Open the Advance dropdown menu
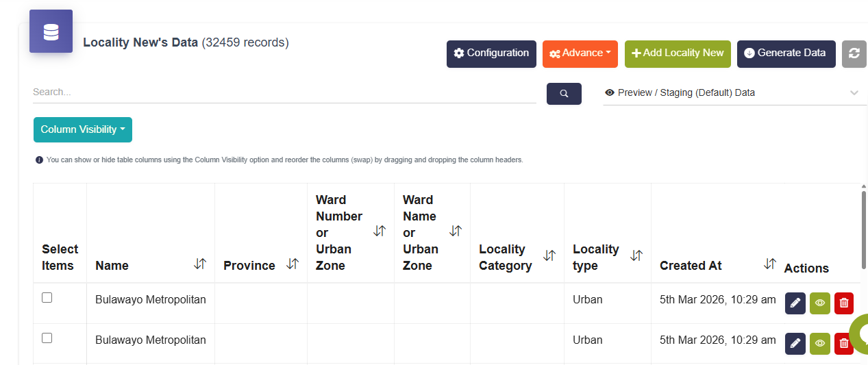Viewport: 868px width, 365px height. point(580,54)
